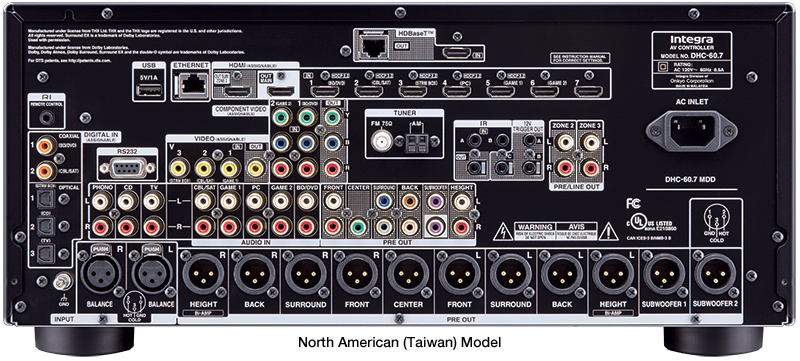Click the FCC logo mark
The height and width of the screenshot is (361, 800).
632,204
